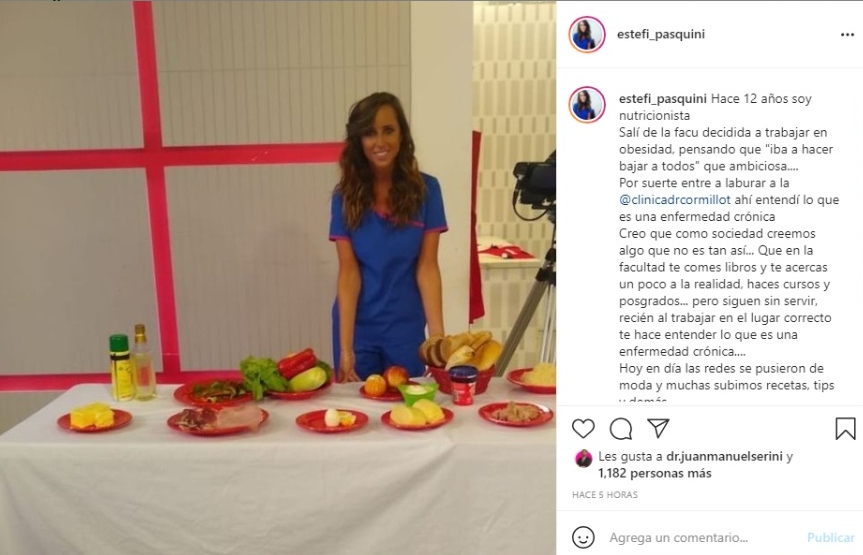Open the @clinicadrcormillot mention
863x555 pixels.
point(675,200)
